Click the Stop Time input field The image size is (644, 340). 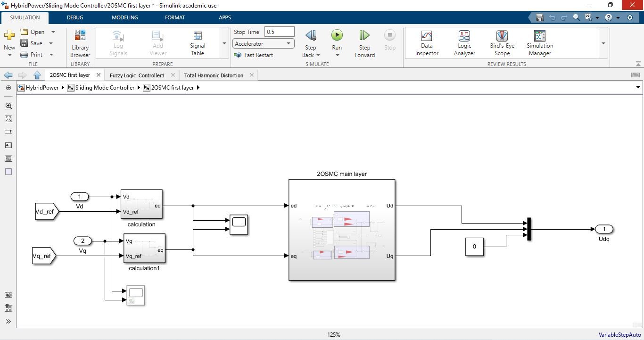point(279,32)
